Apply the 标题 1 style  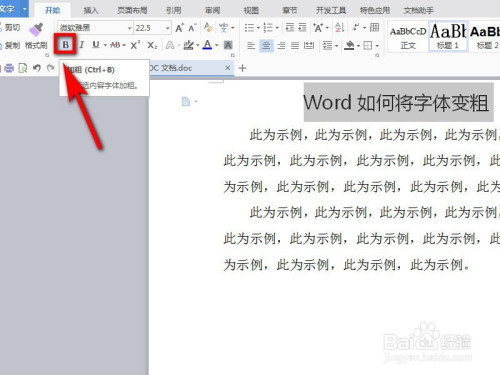[448, 37]
